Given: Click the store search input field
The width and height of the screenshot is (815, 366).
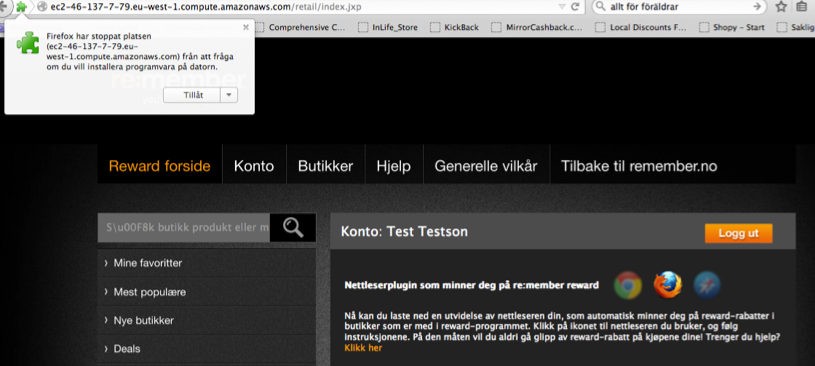Looking at the screenshot, I should point(184,227).
